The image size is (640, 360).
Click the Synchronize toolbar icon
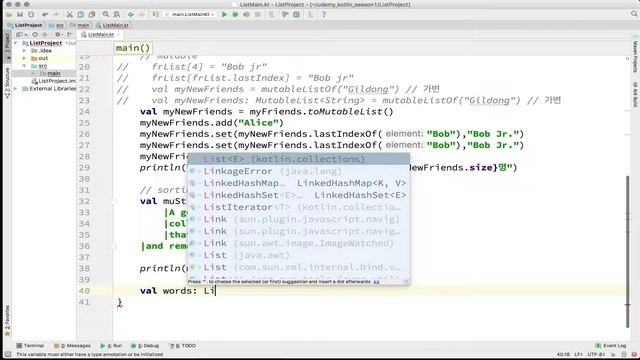pos(31,14)
